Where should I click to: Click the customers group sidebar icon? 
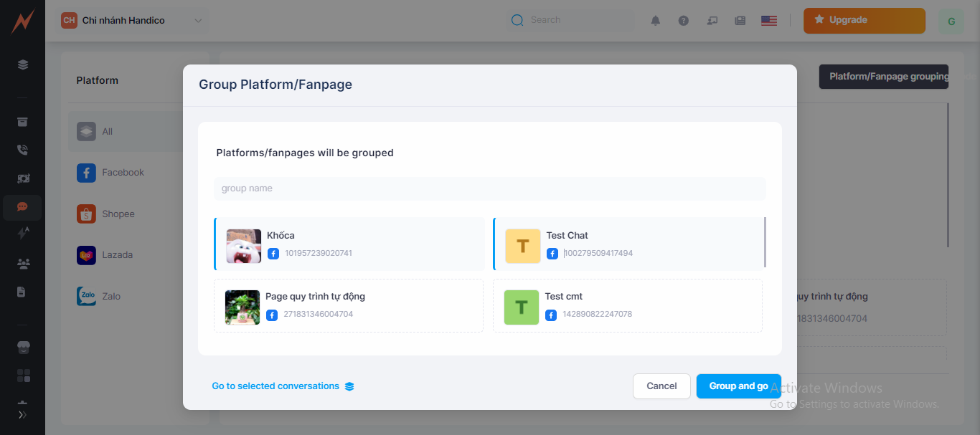(x=22, y=263)
